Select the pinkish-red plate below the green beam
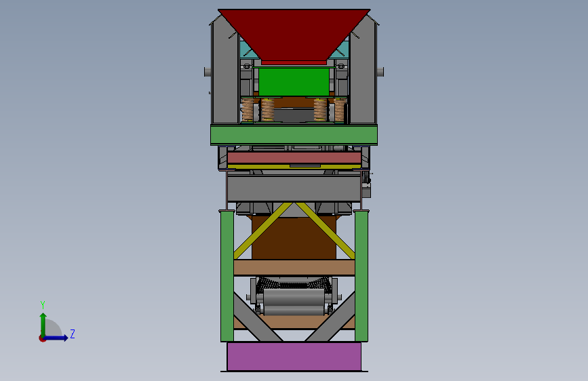Screen dimensions: 588x381 (294, 157)
